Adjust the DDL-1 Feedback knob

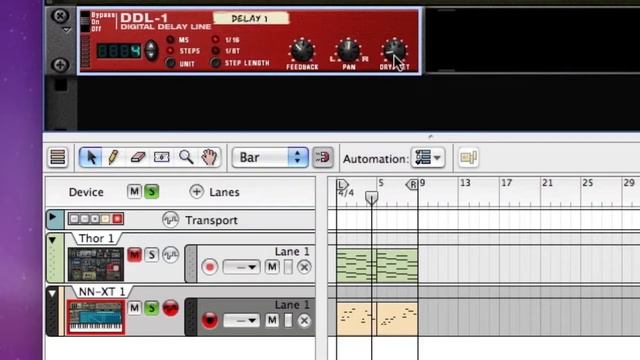click(302, 51)
